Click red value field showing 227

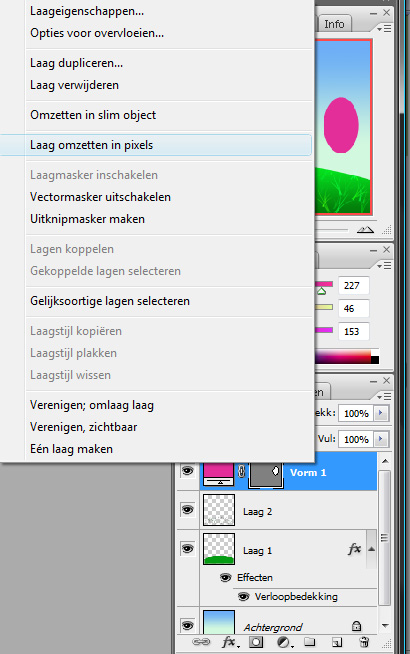click(x=353, y=286)
